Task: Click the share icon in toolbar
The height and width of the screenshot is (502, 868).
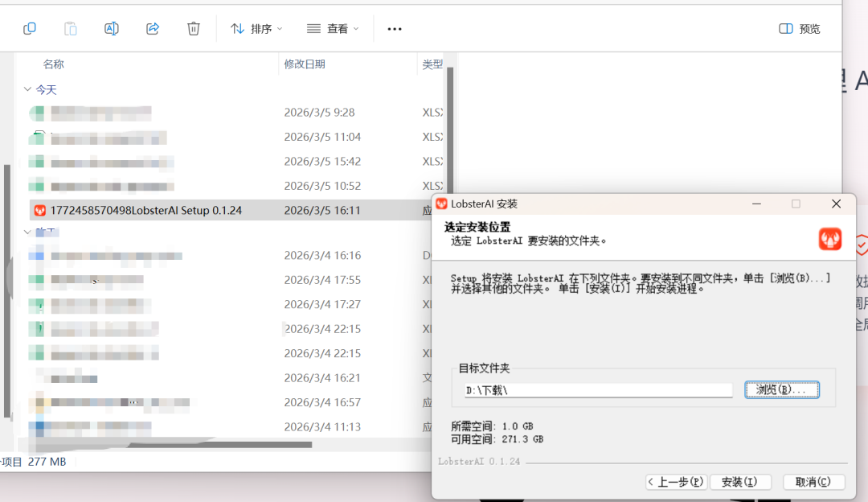Action: (153, 29)
